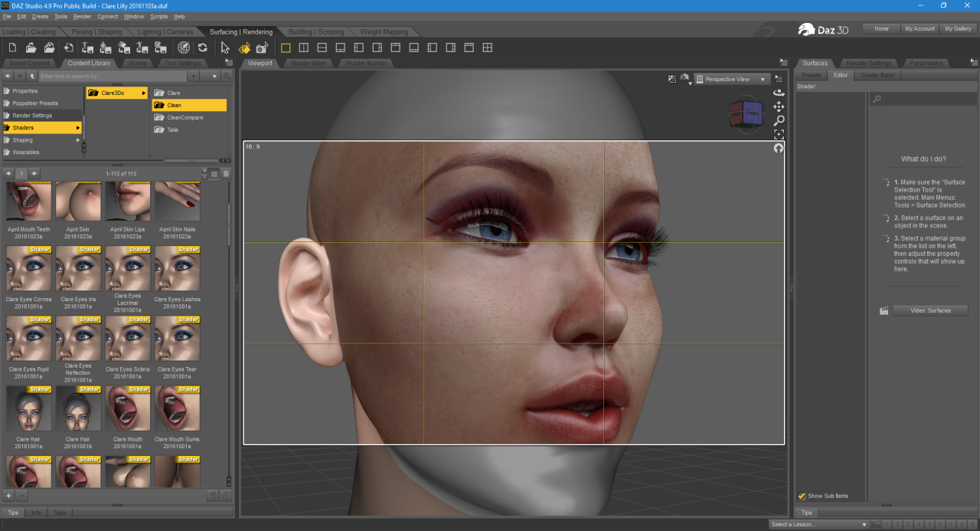980x531 pixels.
Task: Click the Render globe icon in toolbar
Action: point(184,48)
